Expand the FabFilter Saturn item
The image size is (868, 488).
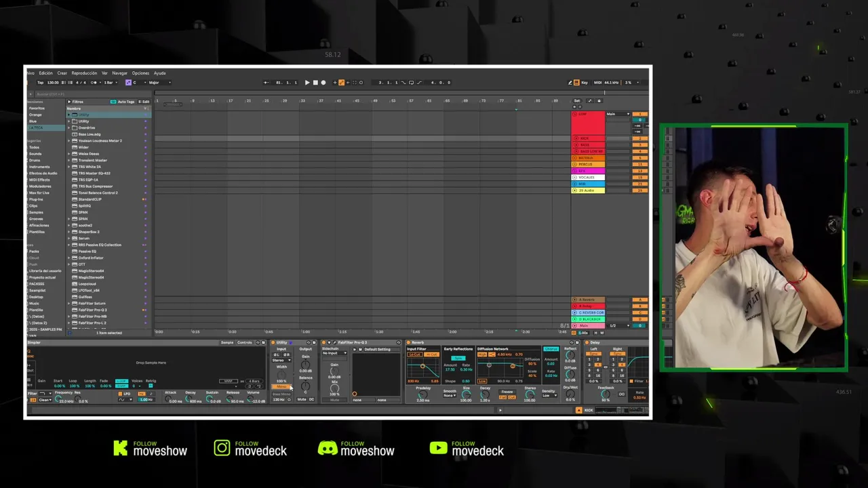[x=69, y=304]
